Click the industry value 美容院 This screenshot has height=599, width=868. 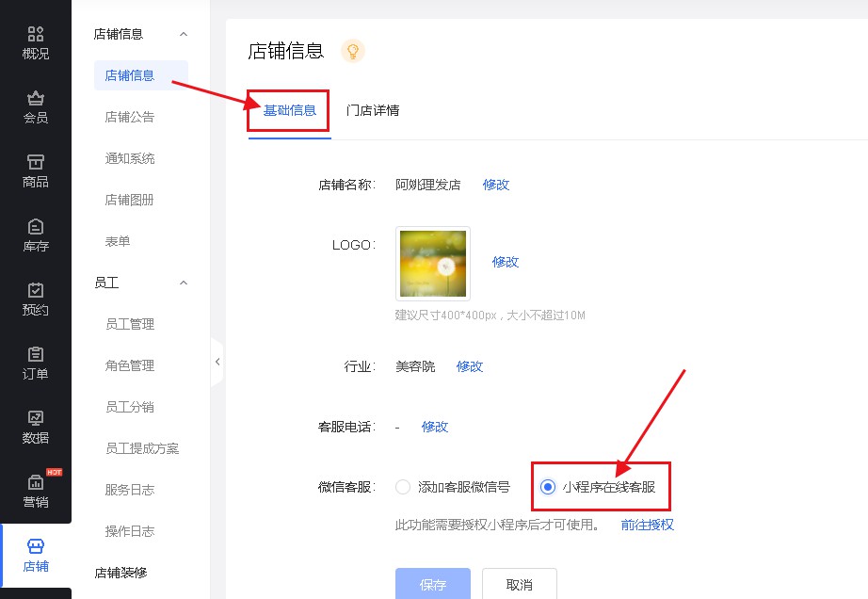tap(415, 366)
